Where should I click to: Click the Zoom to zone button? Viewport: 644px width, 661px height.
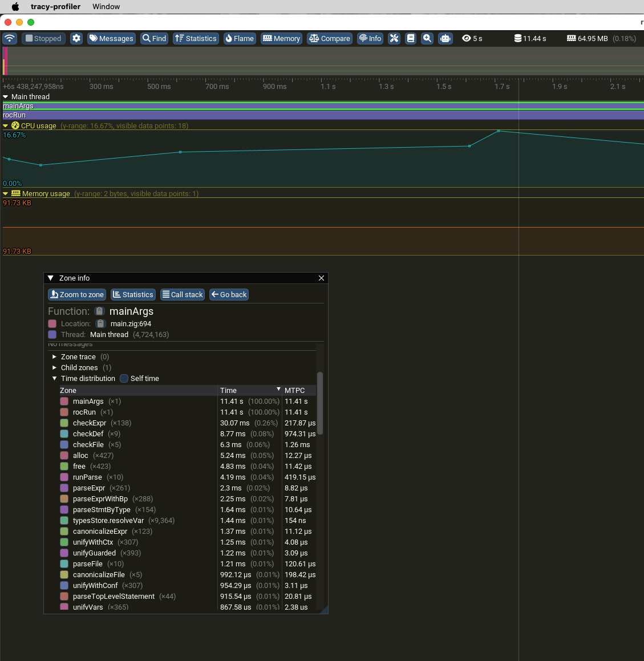[x=77, y=295]
